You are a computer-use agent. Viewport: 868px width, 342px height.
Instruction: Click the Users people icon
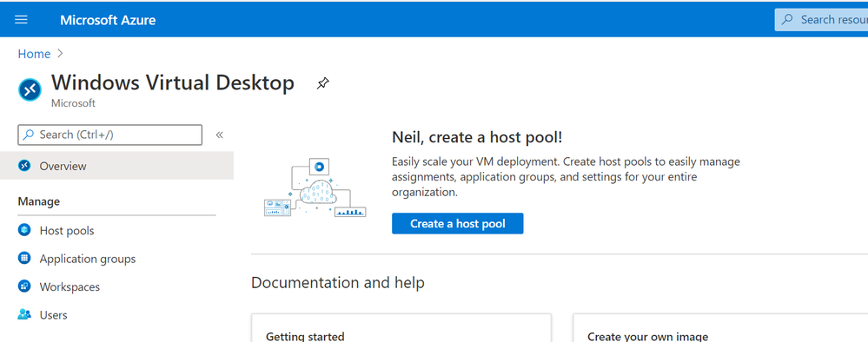point(24,314)
